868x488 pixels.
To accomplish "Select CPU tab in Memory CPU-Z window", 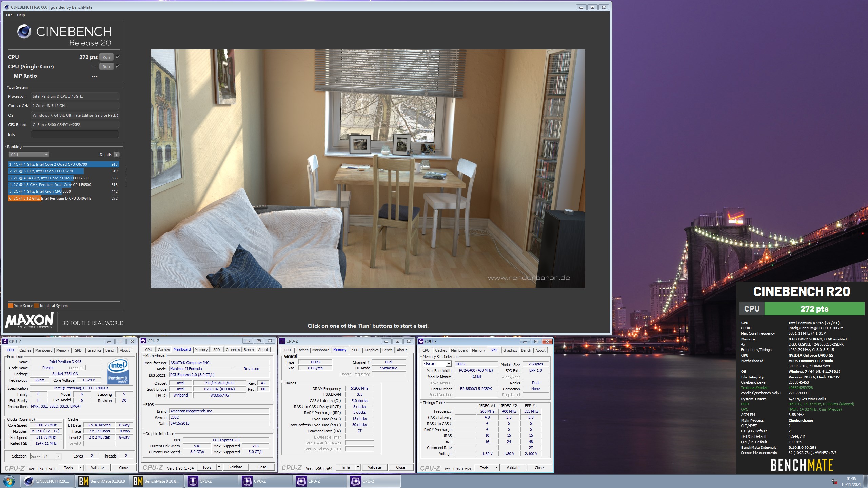I will 287,350.
